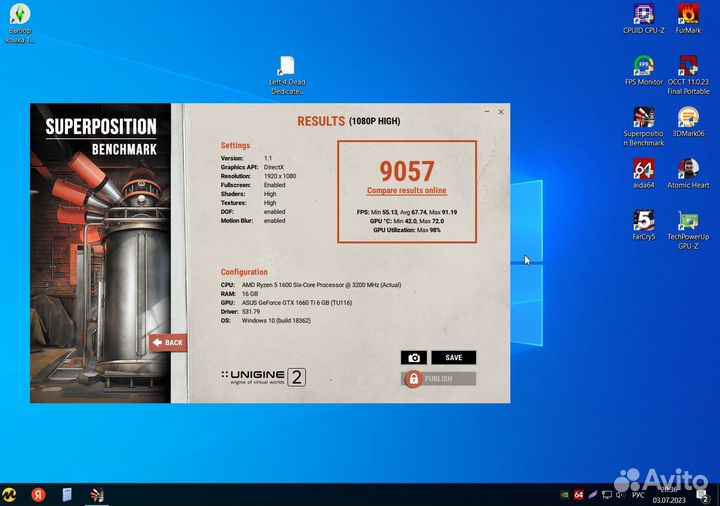Click the pen-shaped tray icon
The image size is (720, 506).
coord(593,495)
